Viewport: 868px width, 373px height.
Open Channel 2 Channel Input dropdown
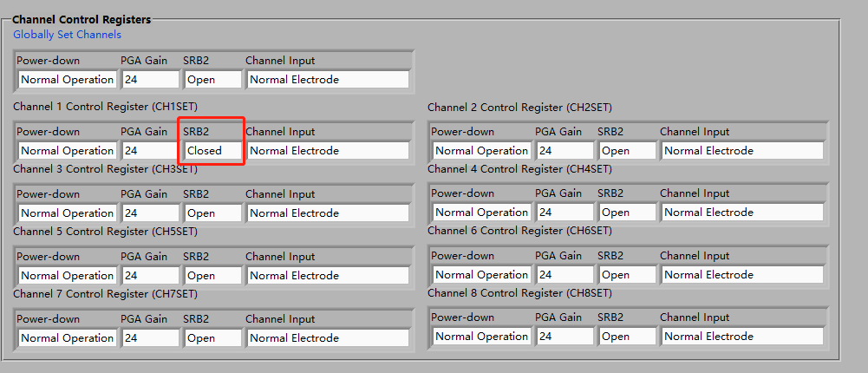tap(742, 151)
